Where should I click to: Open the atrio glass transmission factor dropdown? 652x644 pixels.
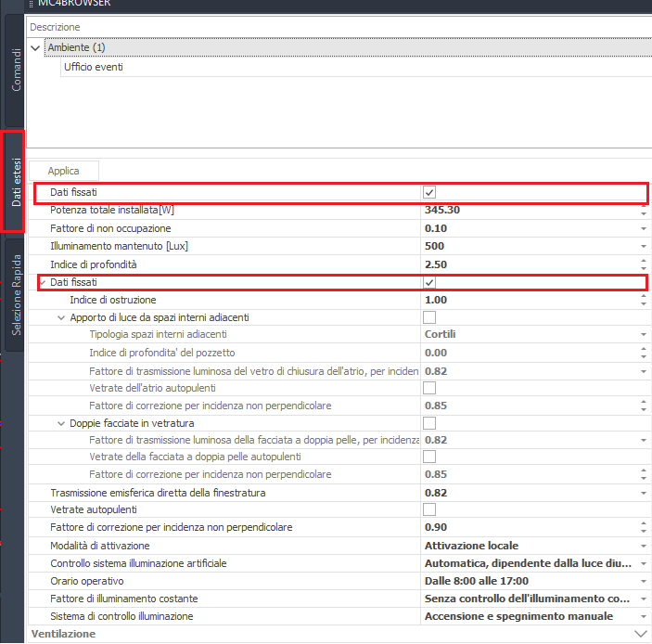(x=644, y=371)
